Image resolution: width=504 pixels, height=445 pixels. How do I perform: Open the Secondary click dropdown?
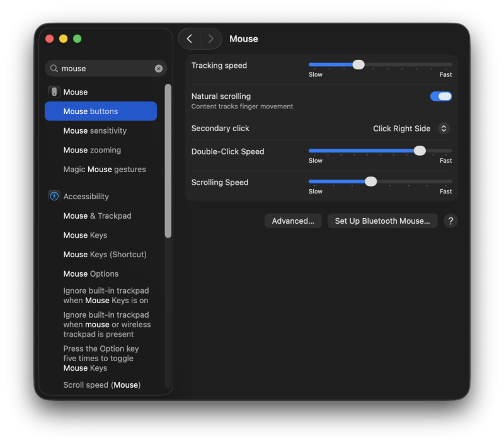[x=444, y=129]
